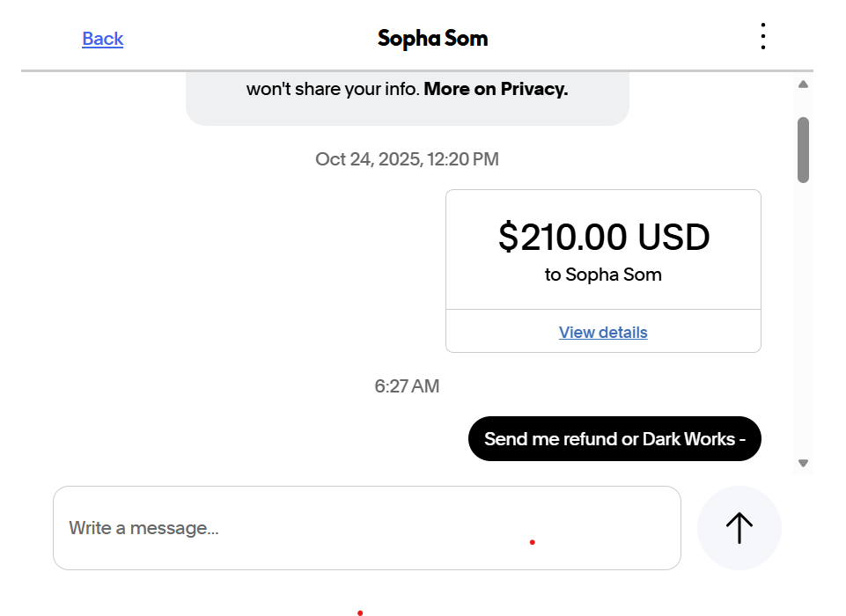The width and height of the screenshot is (846, 616).
Task: Select the Sopha Som conversation title
Action: (x=431, y=38)
